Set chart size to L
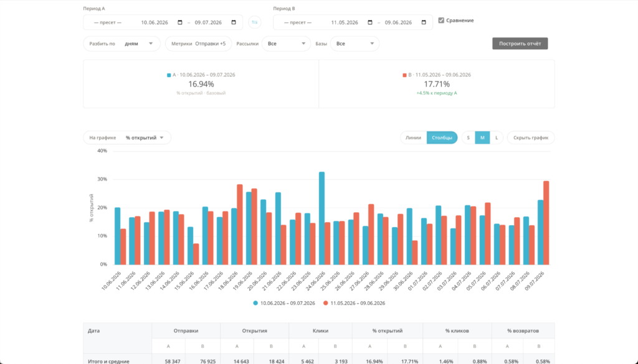 click(497, 138)
